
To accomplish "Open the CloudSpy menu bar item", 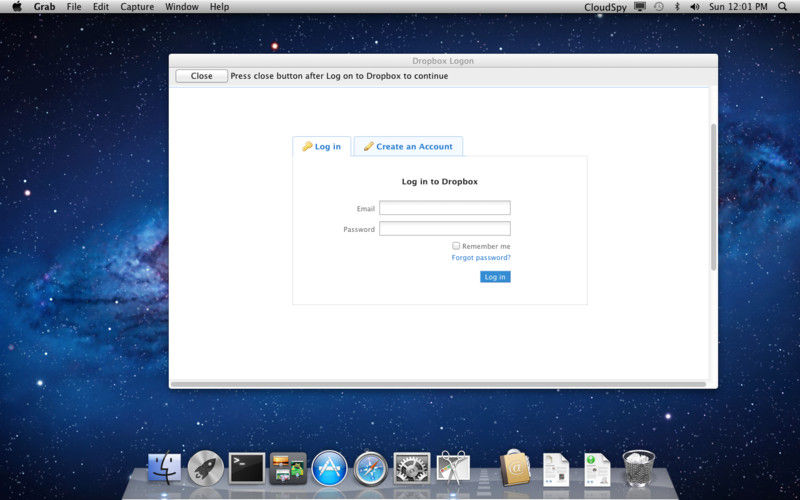I will 605,7.
